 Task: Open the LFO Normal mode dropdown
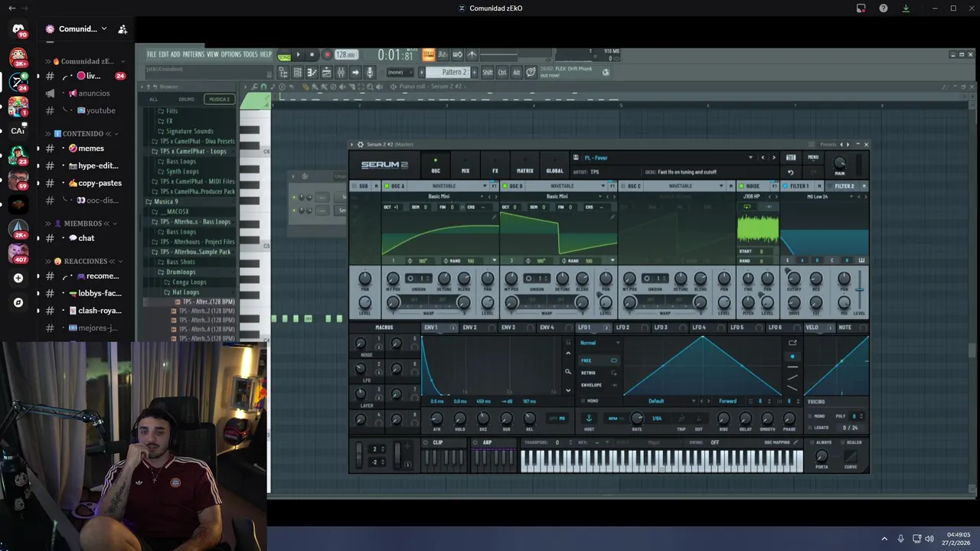[600, 343]
